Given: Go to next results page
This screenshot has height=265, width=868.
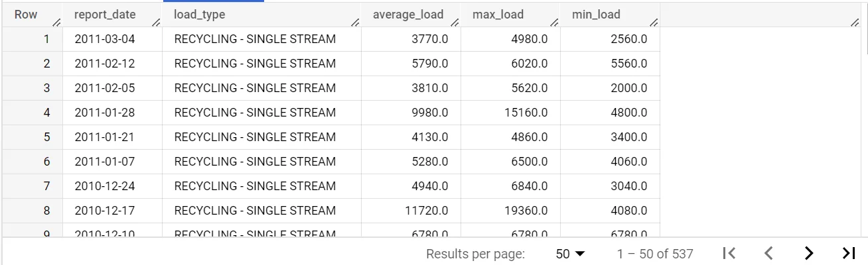Looking at the screenshot, I should click(x=808, y=253).
